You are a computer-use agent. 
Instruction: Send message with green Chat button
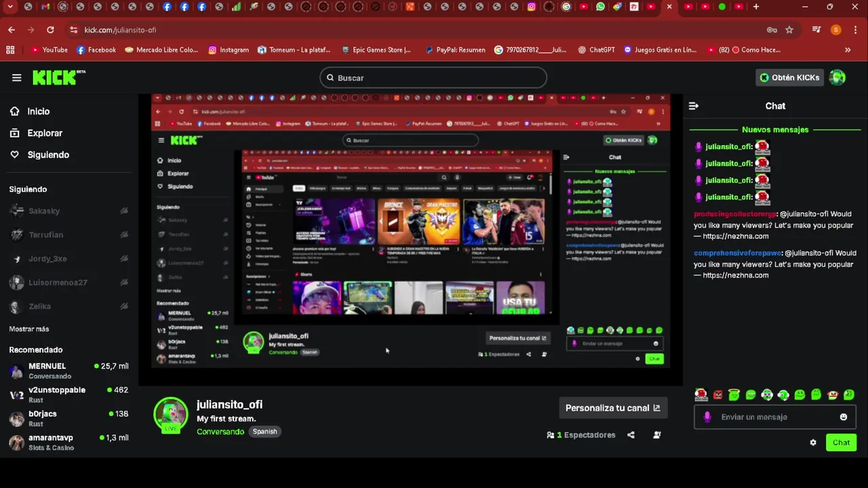(x=841, y=443)
